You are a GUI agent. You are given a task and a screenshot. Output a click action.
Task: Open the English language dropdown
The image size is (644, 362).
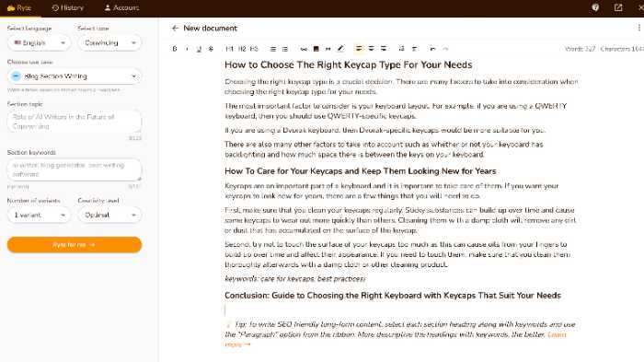tap(39, 42)
